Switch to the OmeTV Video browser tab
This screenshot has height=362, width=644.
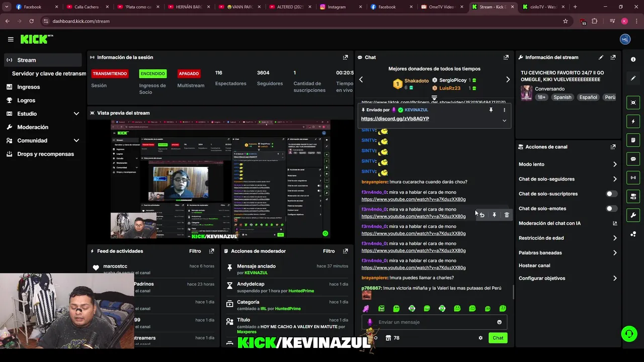click(441, 7)
